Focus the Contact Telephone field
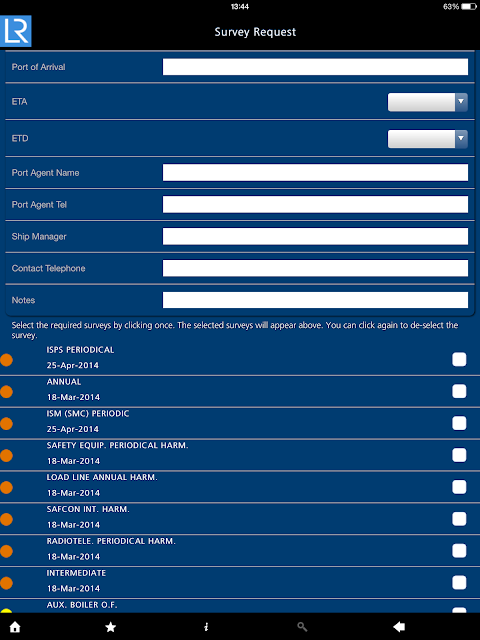The width and height of the screenshot is (480, 640). tap(315, 268)
